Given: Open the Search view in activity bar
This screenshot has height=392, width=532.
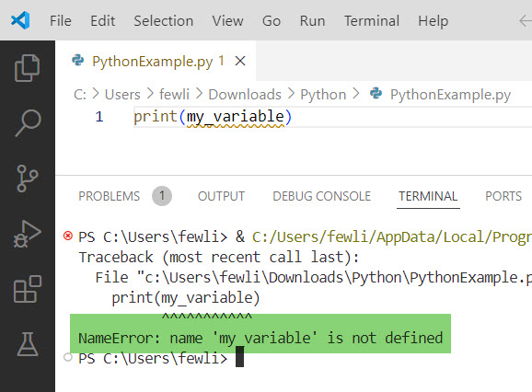Looking at the screenshot, I should pos(28,122).
